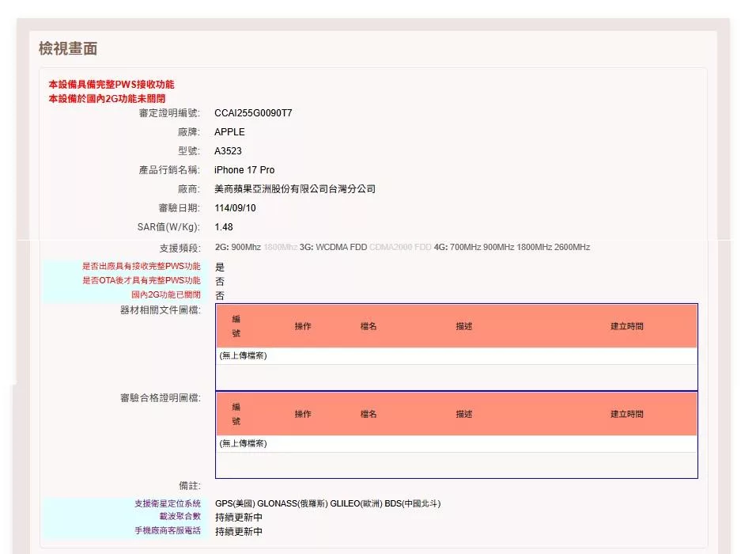Click the review date 114/09/10
Screen dimensions: 756x554
[x=235, y=208]
